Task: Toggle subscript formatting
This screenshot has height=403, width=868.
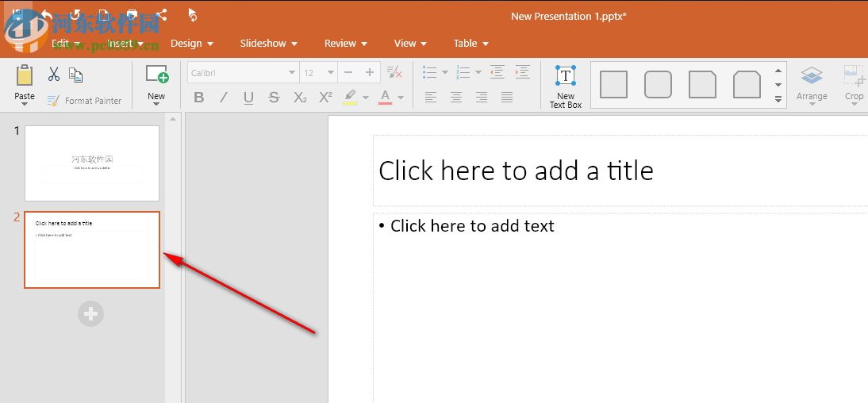Action: [x=300, y=98]
